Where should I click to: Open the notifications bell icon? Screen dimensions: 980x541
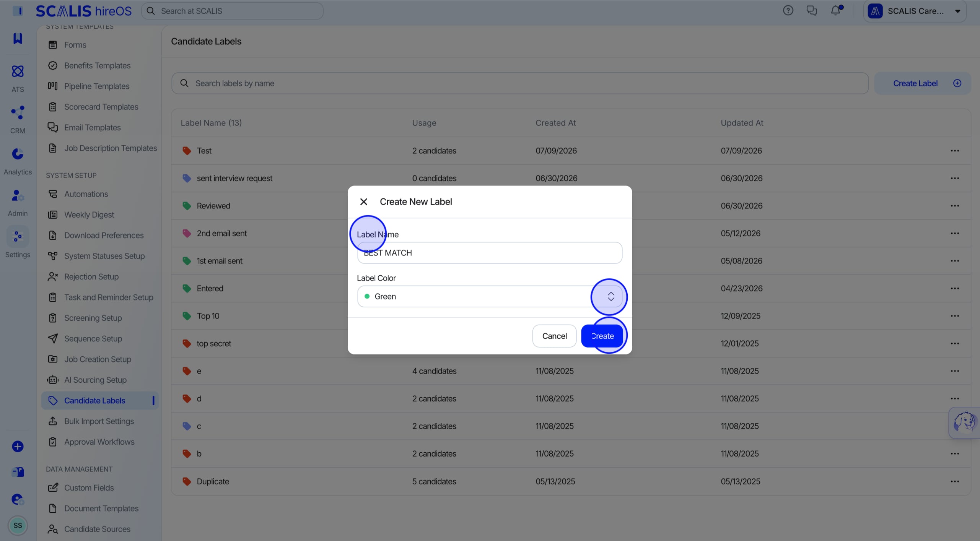point(836,11)
